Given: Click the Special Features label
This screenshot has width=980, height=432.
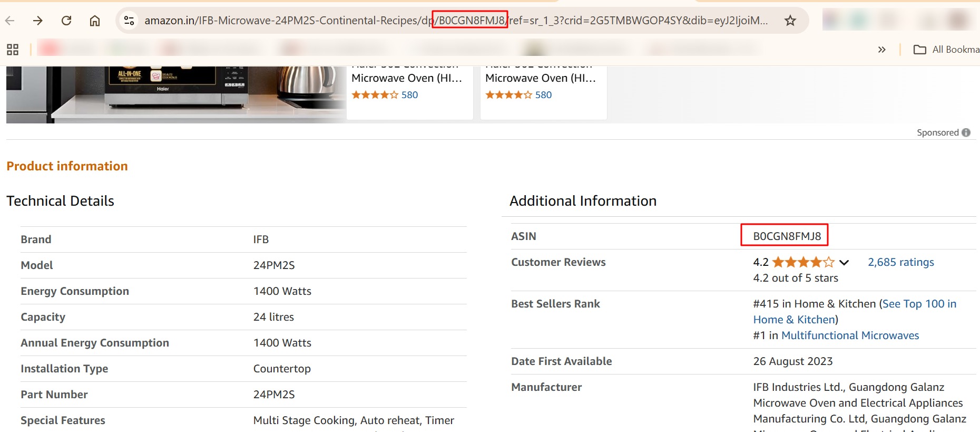Looking at the screenshot, I should pyautogui.click(x=63, y=420).
